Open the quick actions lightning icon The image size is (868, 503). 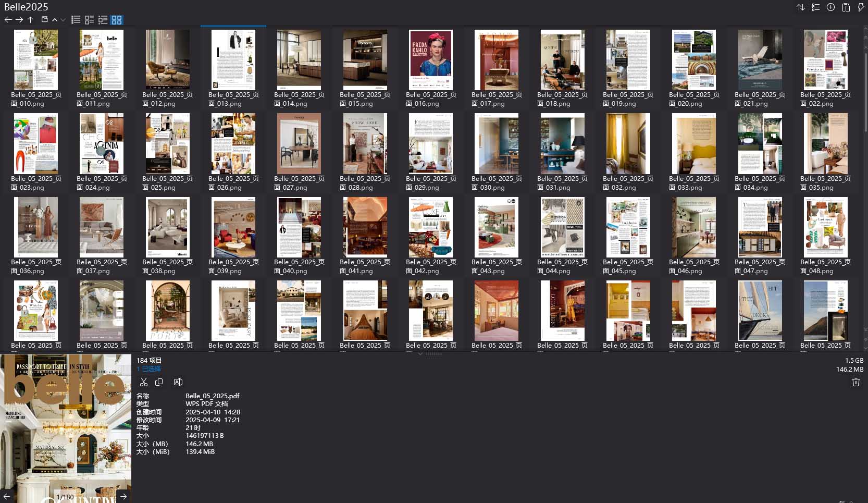pyautogui.click(x=860, y=7)
